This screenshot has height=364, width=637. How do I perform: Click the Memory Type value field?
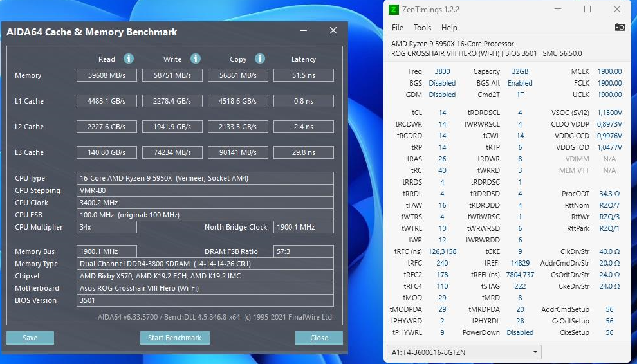click(205, 264)
